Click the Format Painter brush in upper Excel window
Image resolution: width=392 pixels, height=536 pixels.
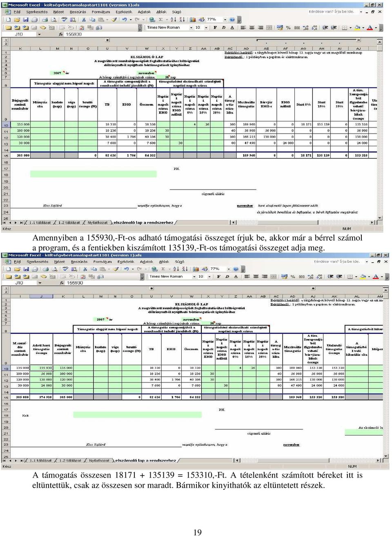tap(114, 19)
